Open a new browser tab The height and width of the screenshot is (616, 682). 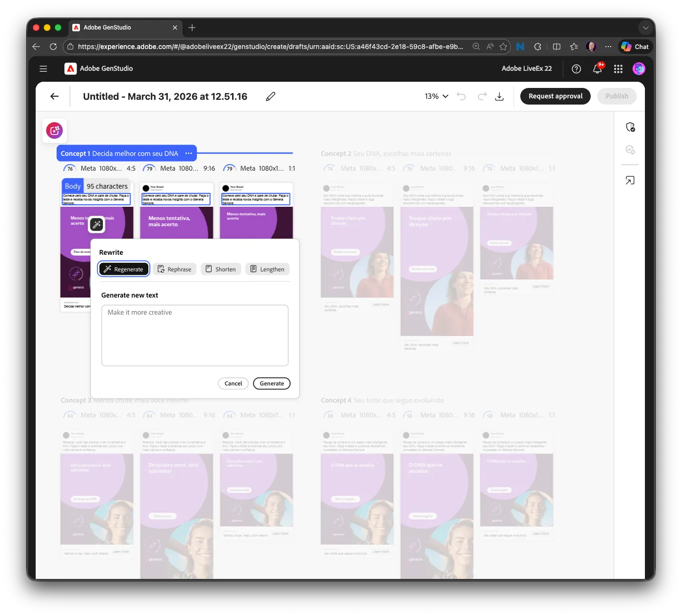[x=192, y=28]
